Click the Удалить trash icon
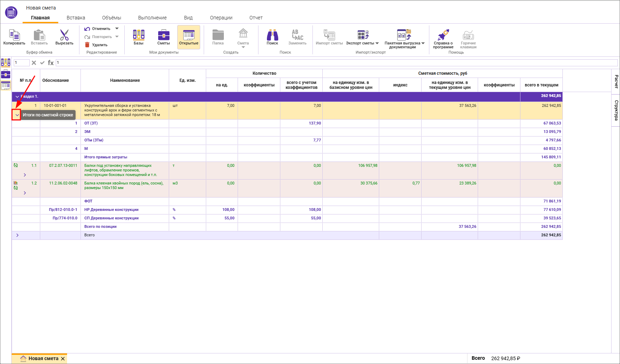 87,45
